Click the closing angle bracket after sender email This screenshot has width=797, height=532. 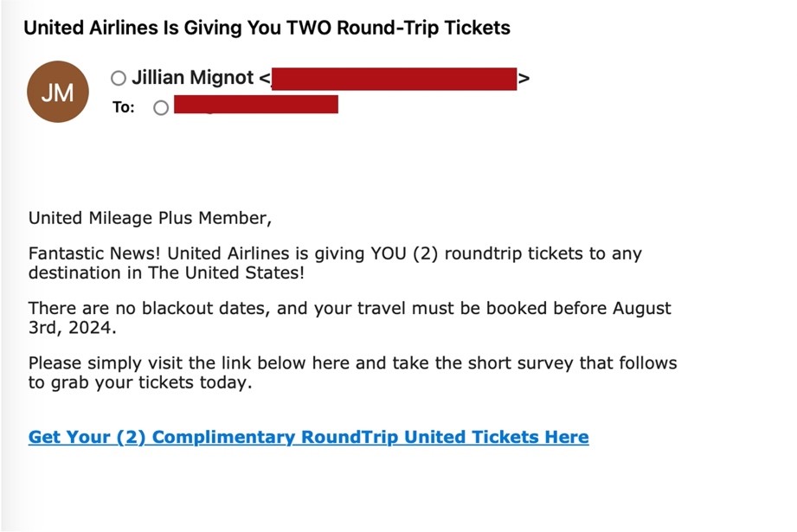click(x=524, y=79)
